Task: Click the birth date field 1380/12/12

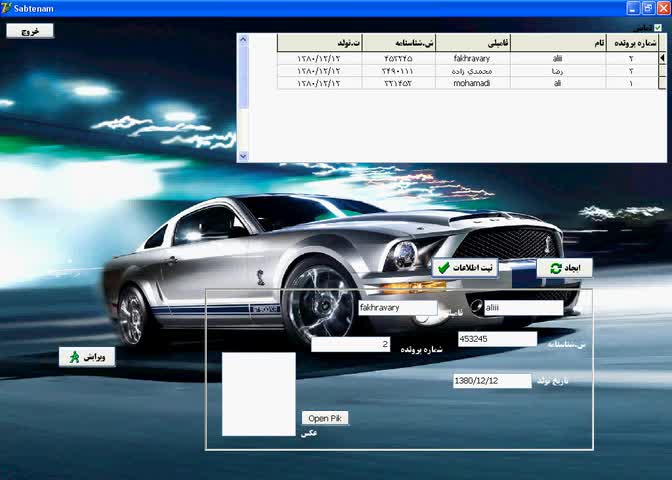Action: [x=492, y=381]
